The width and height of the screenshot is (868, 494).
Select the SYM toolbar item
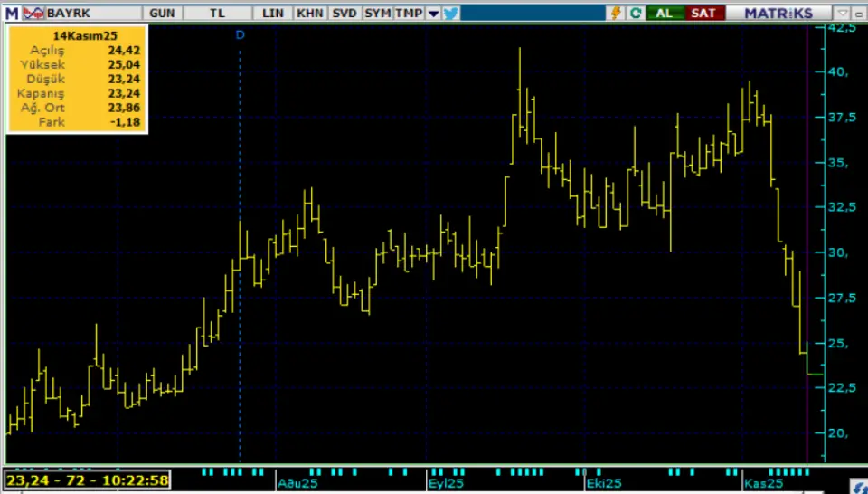(x=378, y=13)
